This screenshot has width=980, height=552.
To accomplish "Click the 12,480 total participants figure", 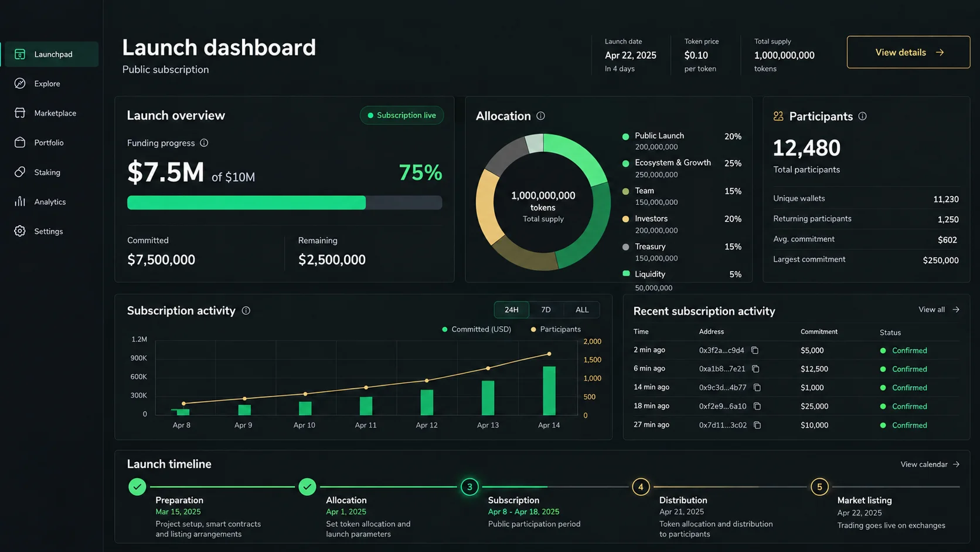I will click(807, 148).
